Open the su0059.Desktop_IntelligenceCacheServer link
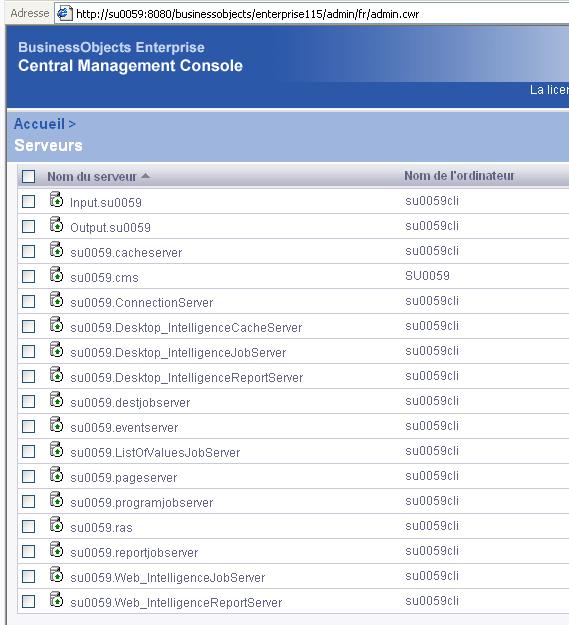569x625 pixels. (x=186, y=328)
